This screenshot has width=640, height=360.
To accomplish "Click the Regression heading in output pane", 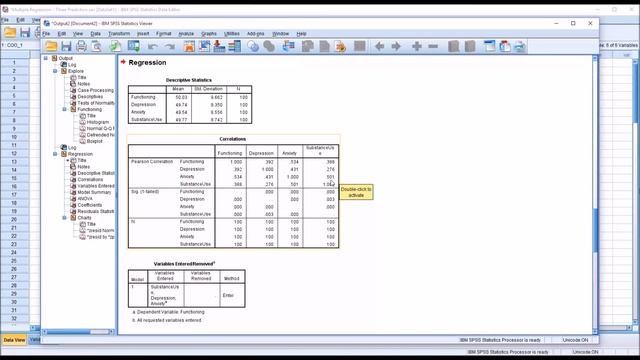I will click(147, 62).
